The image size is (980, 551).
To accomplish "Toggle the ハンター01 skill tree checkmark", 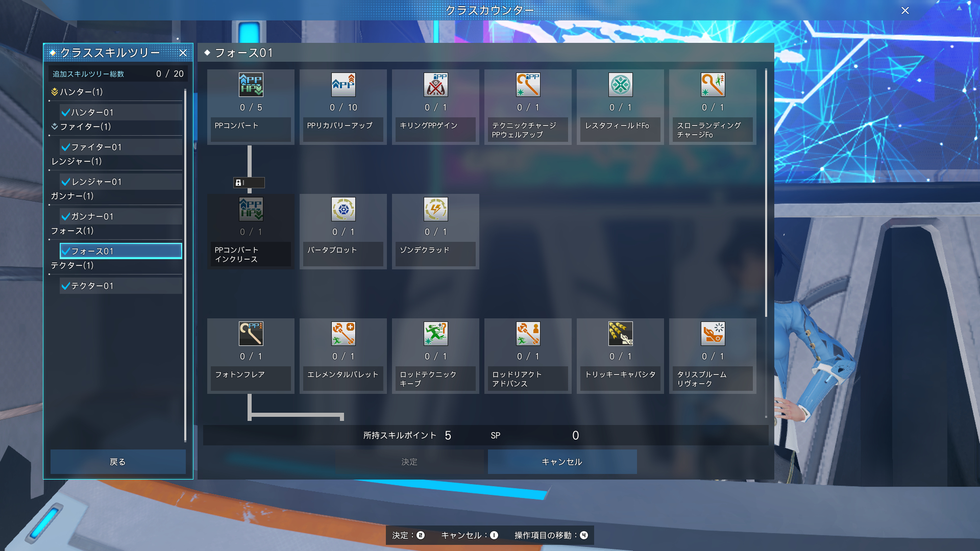I will point(66,112).
